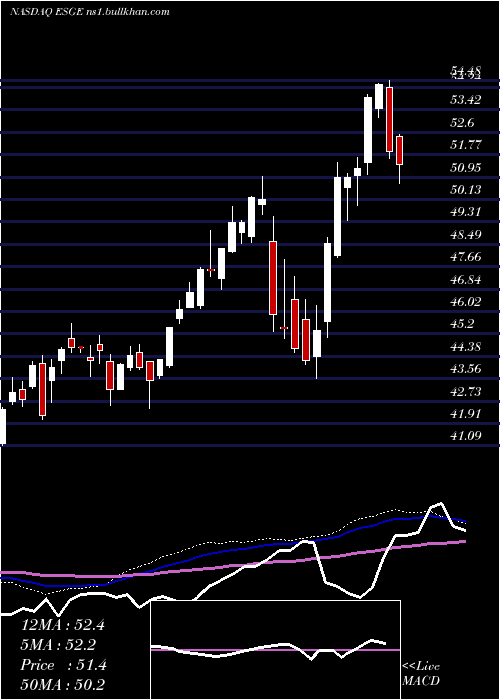500x700 pixels.
Task: Click the 50.13 price axis label
Action: tap(466, 190)
